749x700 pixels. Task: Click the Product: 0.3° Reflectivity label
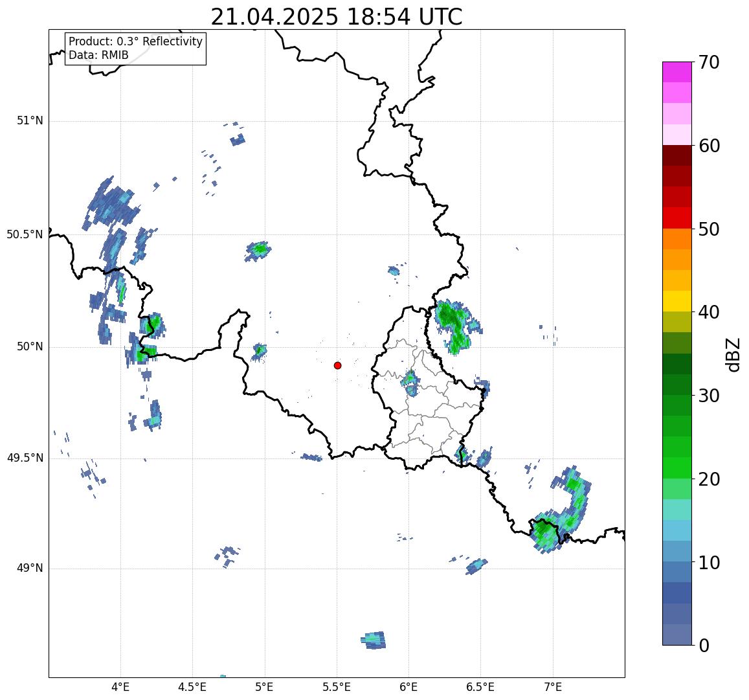136,41
